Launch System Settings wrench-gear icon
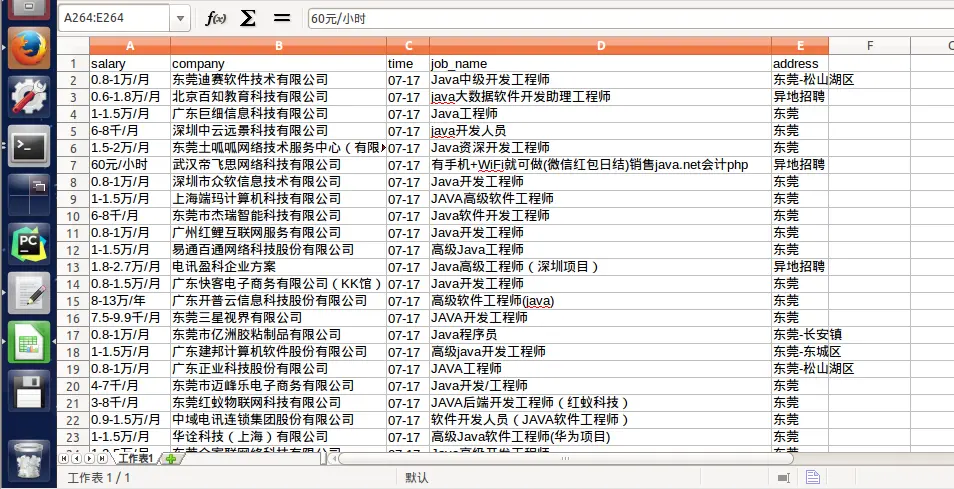The height and width of the screenshot is (489, 954). (x=29, y=97)
